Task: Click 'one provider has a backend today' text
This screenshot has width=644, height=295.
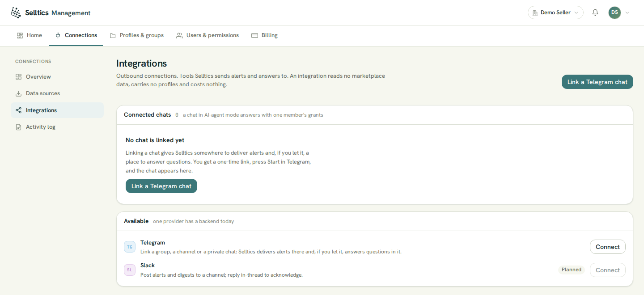Action: (193, 221)
